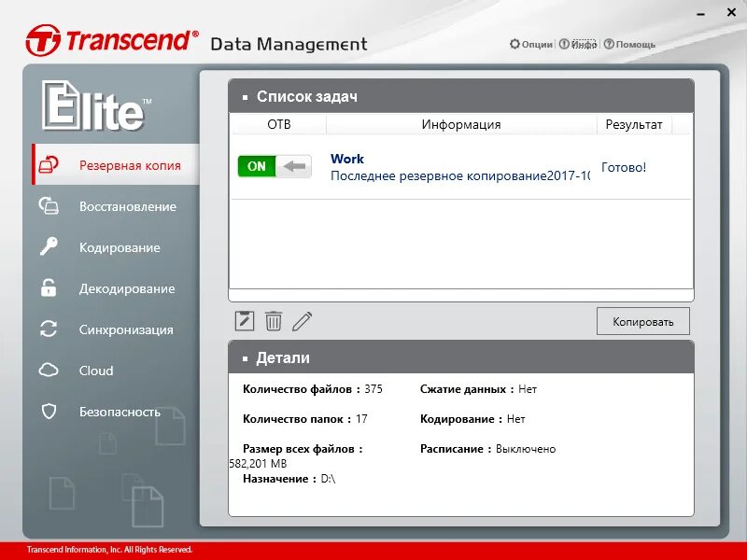Click the backup drive icon in sidebar
The width and height of the screenshot is (747, 560).
tap(49, 165)
